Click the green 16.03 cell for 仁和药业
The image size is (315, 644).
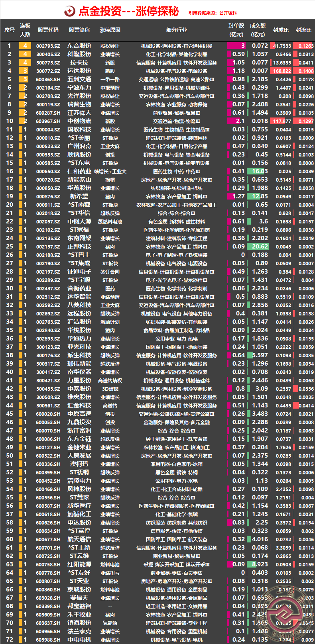click(260, 171)
